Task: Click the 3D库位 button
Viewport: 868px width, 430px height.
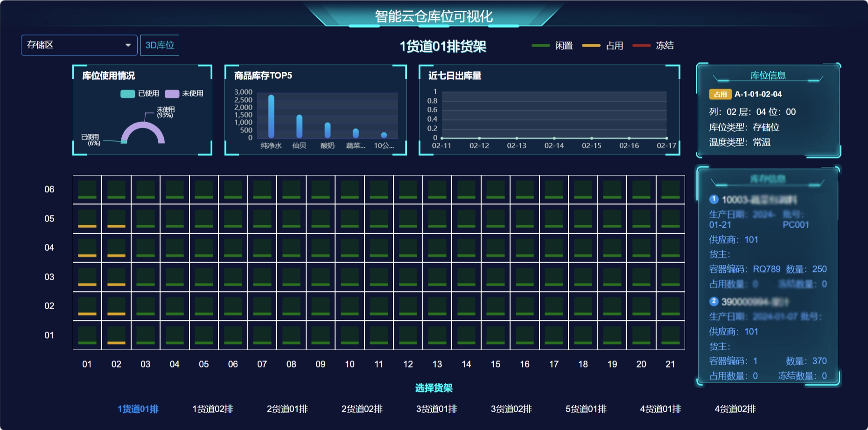Action: pyautogui.click(x=160, y=45)
